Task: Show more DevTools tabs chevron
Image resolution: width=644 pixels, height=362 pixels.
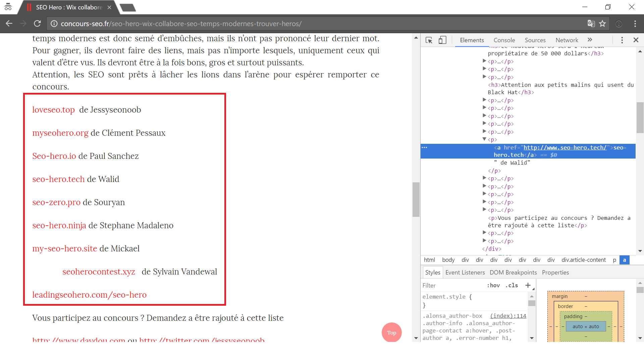Action: [x=590, y=40]
